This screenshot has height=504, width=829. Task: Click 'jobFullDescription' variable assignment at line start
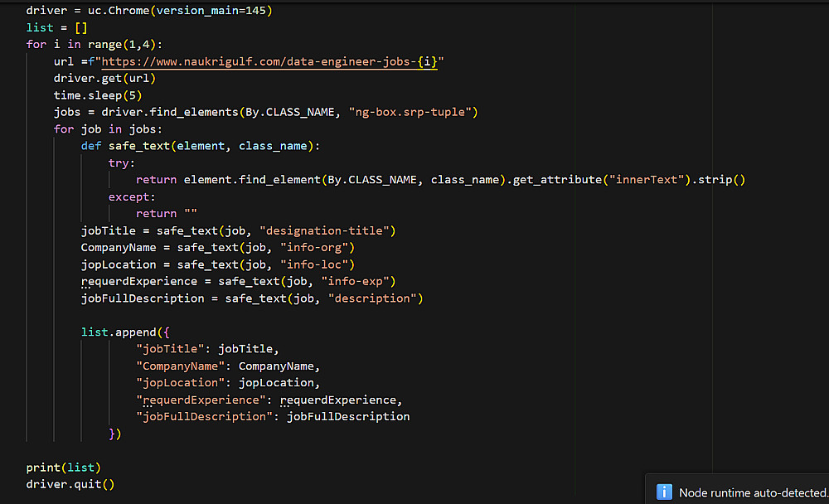pos(143,298)
